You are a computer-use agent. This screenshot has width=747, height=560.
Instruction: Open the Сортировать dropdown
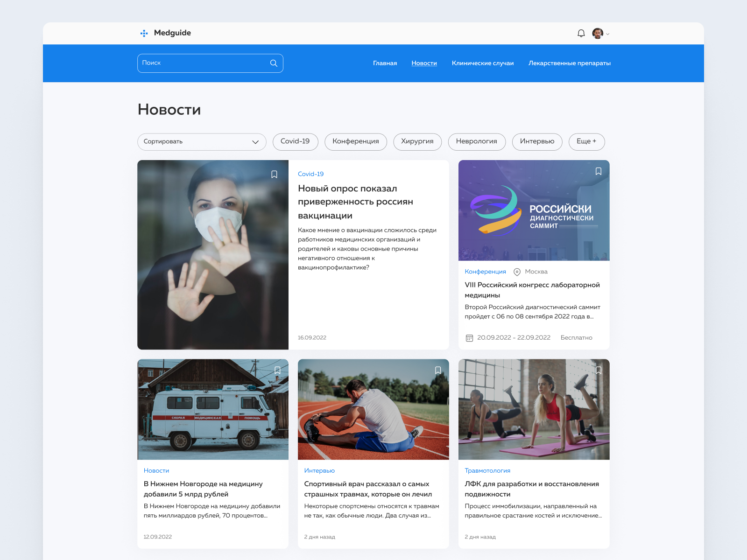pyautogui.click(x=202, y=142)
